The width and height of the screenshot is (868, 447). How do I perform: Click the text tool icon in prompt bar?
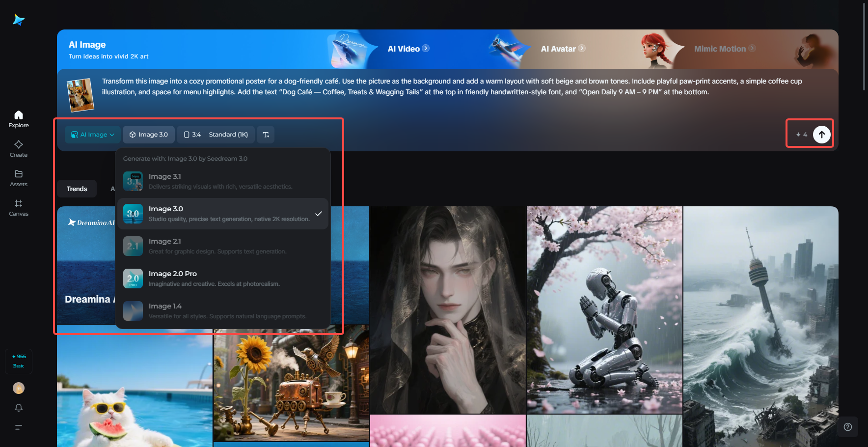coord(266,135)
